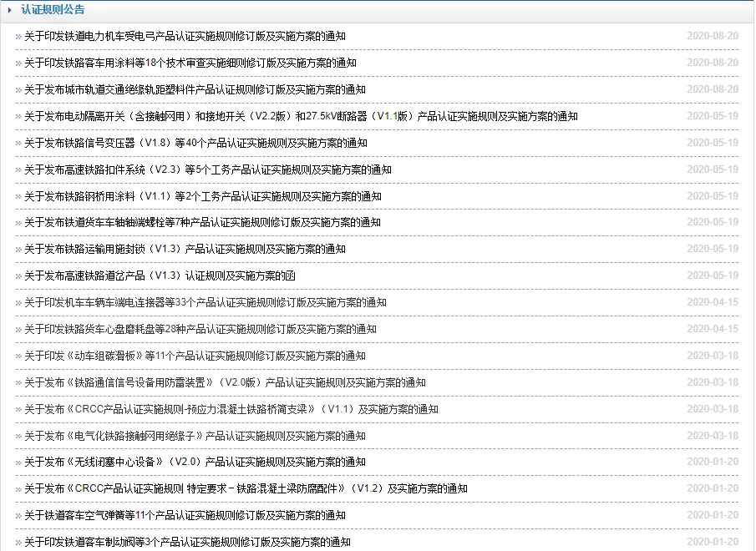Open 机车车辆车端电连接器等33个产品 notice
The height and width of the screenshot is (551, 756).
[x=205, y=302]
